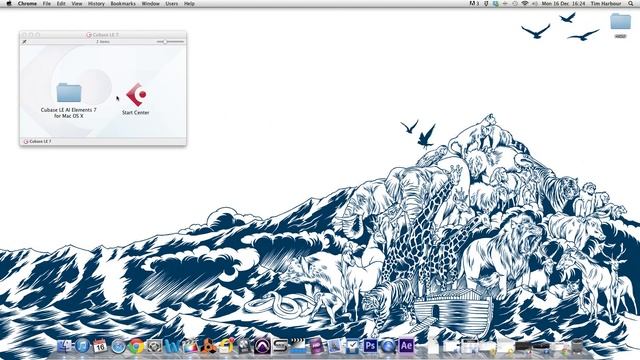Open the File menu
Image resolution: width=640 pixels, height=360 pixels.
[x=47, y=3]
